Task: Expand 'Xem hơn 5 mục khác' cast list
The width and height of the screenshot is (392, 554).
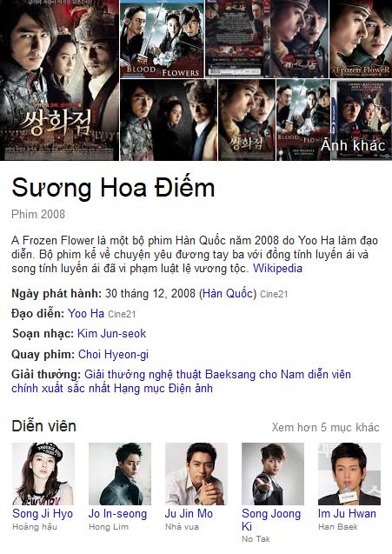Action: click(x=325, y=427)
